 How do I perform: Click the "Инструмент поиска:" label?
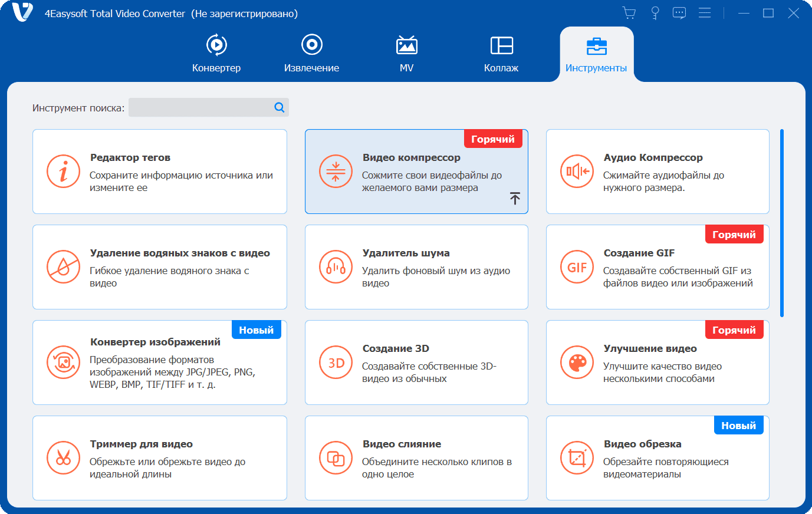[78, 108]
